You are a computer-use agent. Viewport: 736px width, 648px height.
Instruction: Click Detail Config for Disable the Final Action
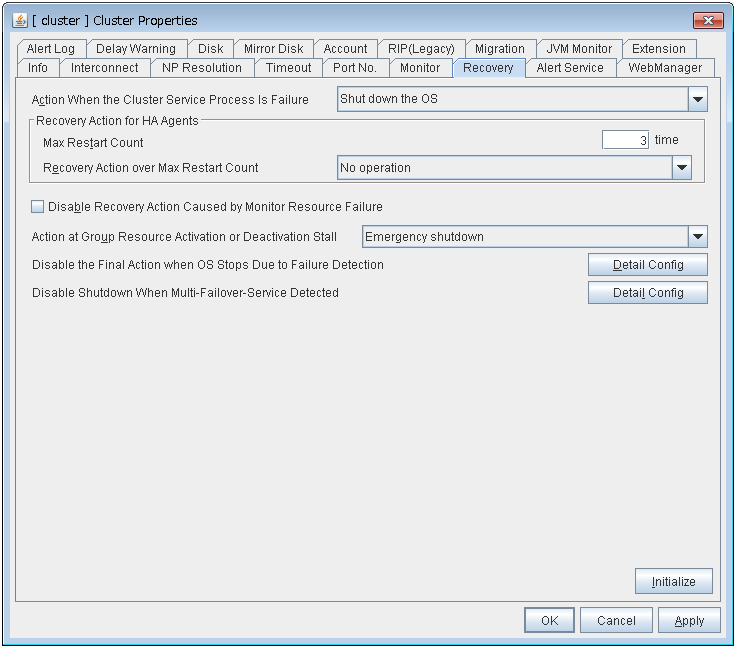pyautogui.click(x=647, y=265)
